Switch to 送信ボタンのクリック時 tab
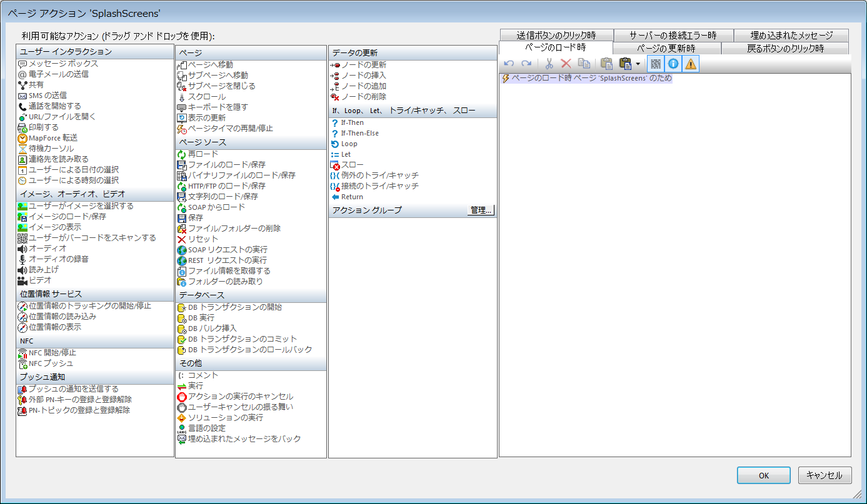The height and width of the screenshot is (504, 867). (x=556, y=36)
